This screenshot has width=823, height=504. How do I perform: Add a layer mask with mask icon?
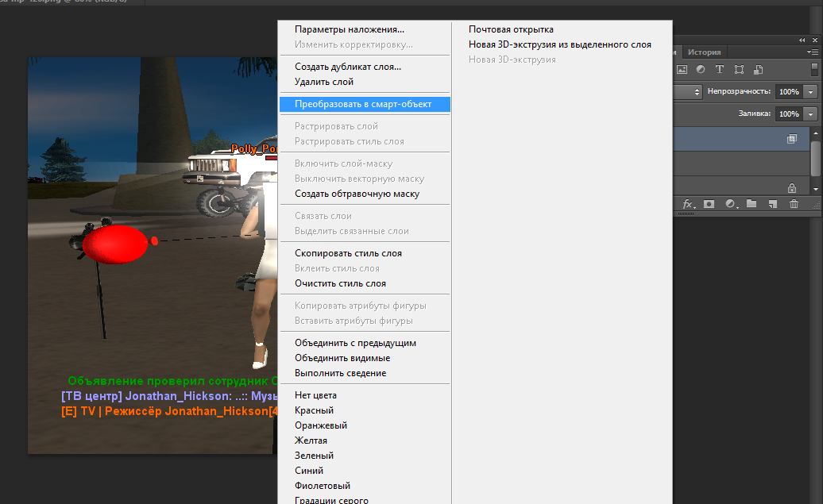709,204
